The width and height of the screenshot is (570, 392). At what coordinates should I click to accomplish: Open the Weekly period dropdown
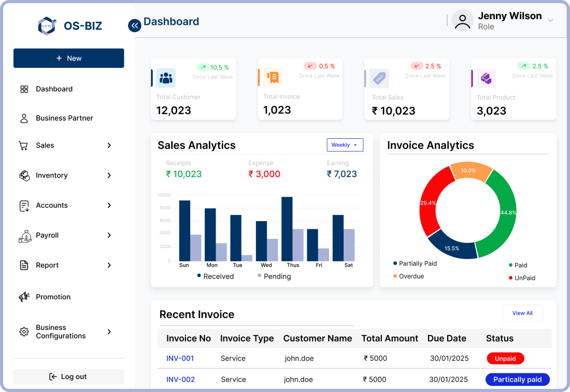pos(345,145)
